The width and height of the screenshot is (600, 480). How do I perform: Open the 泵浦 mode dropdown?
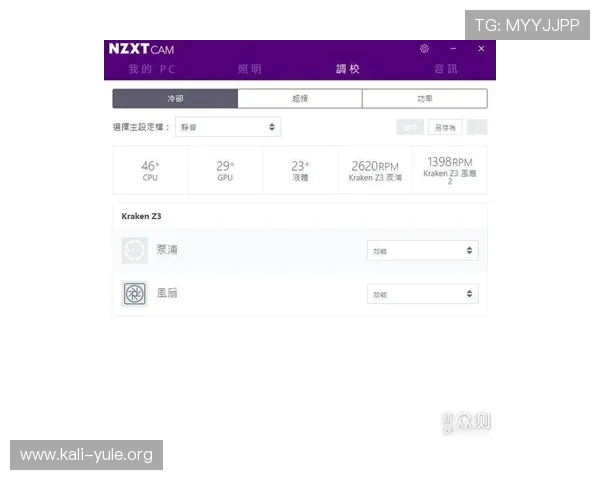click(423, 251)
